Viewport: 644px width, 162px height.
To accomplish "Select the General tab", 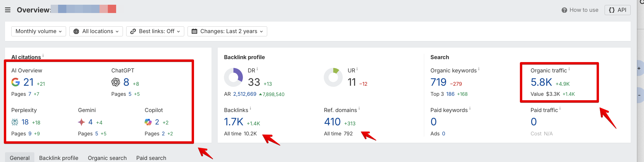I will click(x=20, y=158).
